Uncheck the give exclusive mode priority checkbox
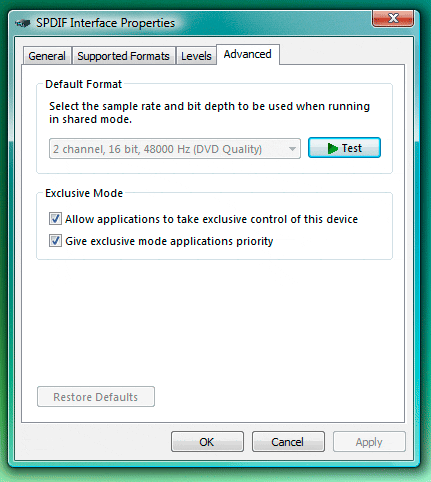 55,241
